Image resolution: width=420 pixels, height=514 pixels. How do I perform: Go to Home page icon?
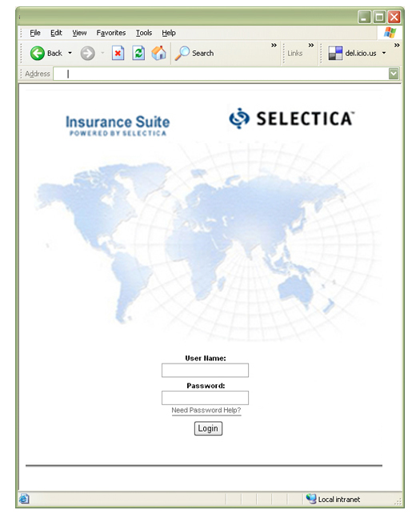pos(159,53)
